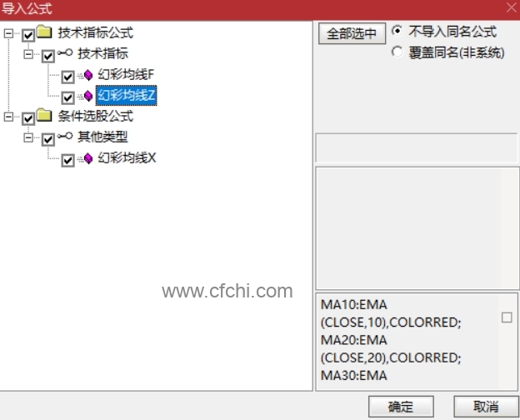Collapse the 条件选股公式 tree node
520x420 pixels.
click(8, 117)
